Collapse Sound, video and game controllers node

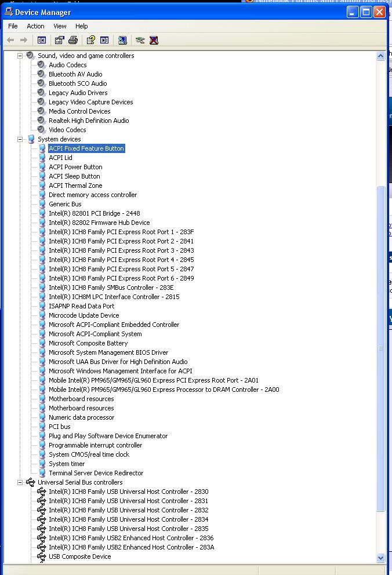point(20,56)
